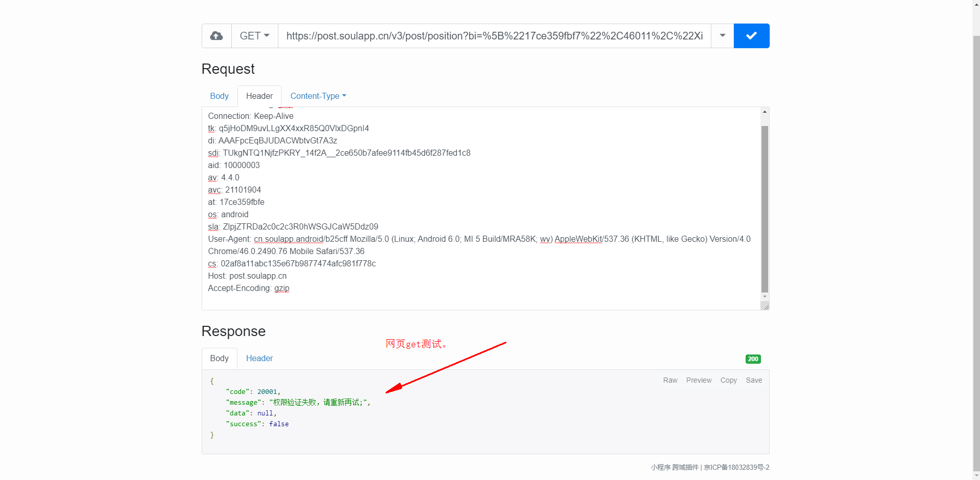Screen dimensions: 980x480
Task: Open 京ICP备18032839号-2 footer link
Action: click(x=736, y=467)
